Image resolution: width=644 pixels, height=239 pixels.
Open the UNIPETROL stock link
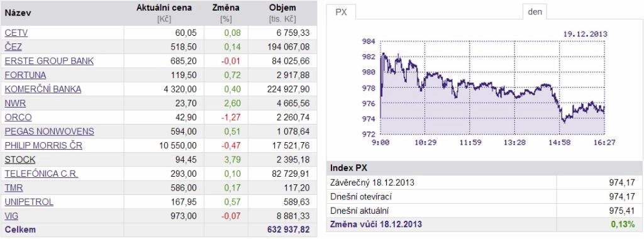tap(29, 202)
